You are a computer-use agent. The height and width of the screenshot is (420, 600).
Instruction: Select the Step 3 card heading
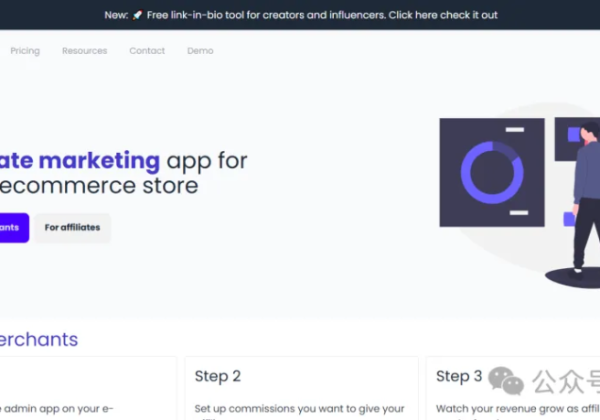click(x=459, y=376)
